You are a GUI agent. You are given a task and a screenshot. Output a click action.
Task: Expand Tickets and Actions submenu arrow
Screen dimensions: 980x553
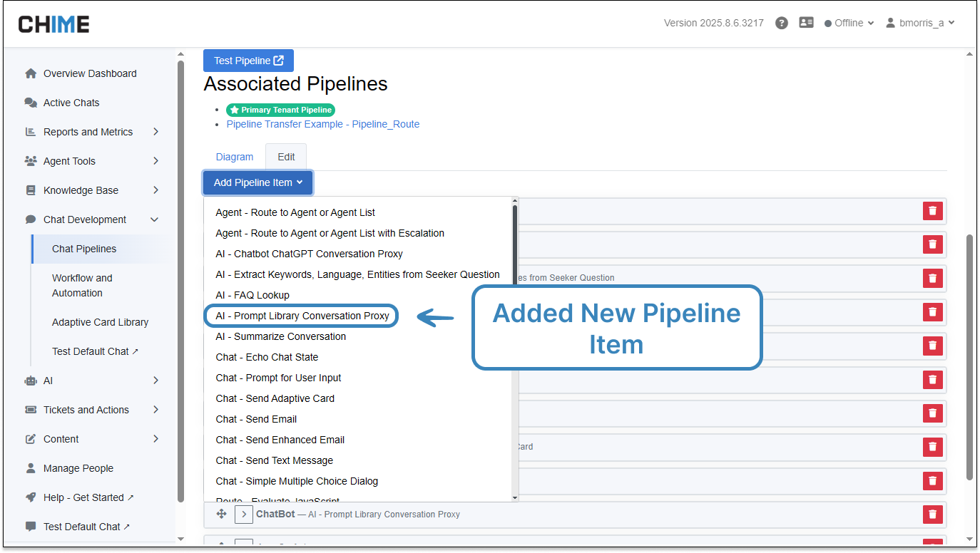(x=155, y=410)
